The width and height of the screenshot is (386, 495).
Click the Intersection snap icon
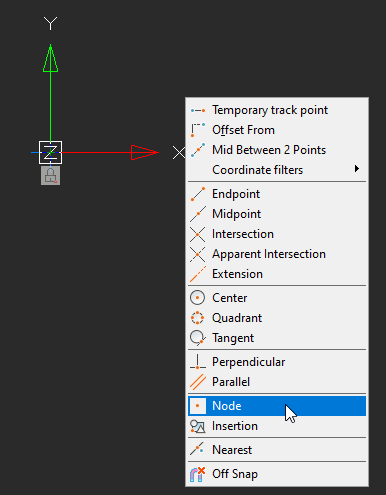198,234
